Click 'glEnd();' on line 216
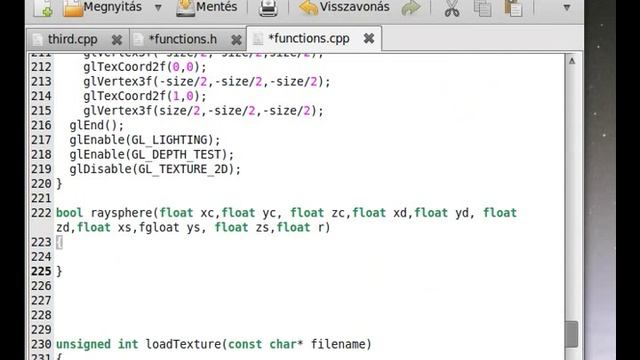The height and width of the screenshot is (360, 640). click(96, 125)
